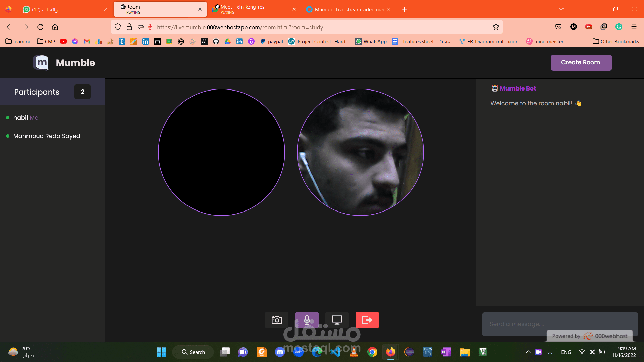Click the Create Room button
The height and width of the screenshot is (362, 644).
click(x=581, y=63)
